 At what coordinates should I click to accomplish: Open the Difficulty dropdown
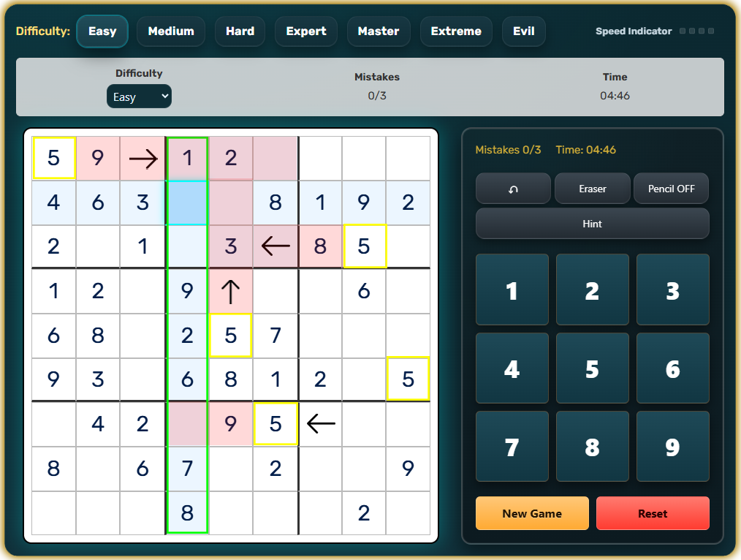(x=139, y=96)
